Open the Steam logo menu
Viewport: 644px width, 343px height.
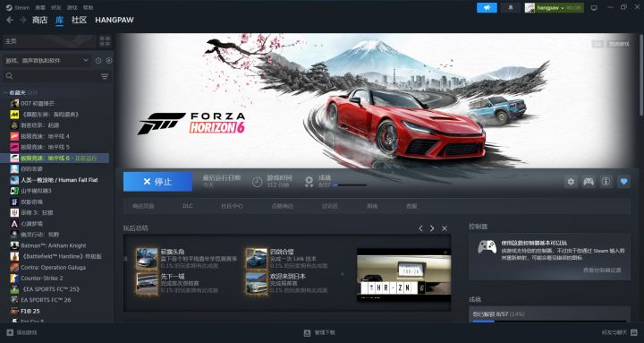(18, 7)
